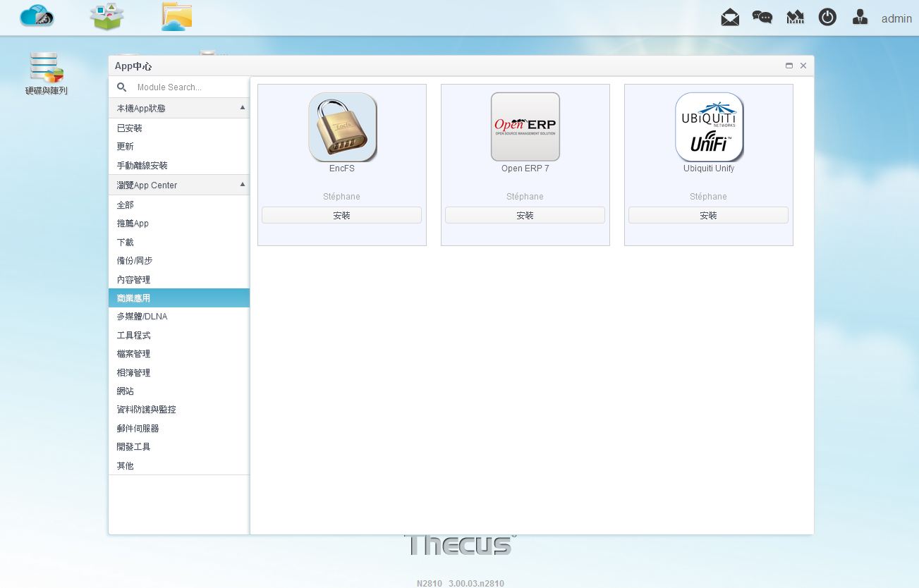
Task: Select 開發工具 category
Action: (179, 447)
